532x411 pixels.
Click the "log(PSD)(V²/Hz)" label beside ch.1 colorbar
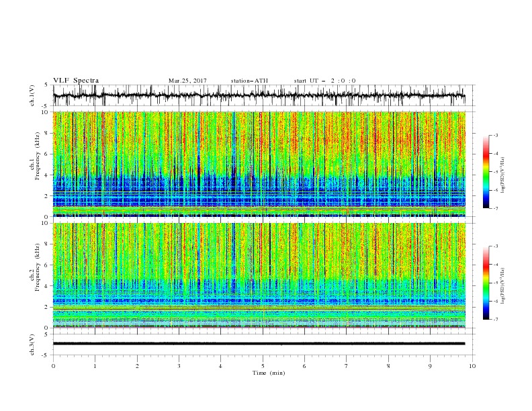(502, 175)
